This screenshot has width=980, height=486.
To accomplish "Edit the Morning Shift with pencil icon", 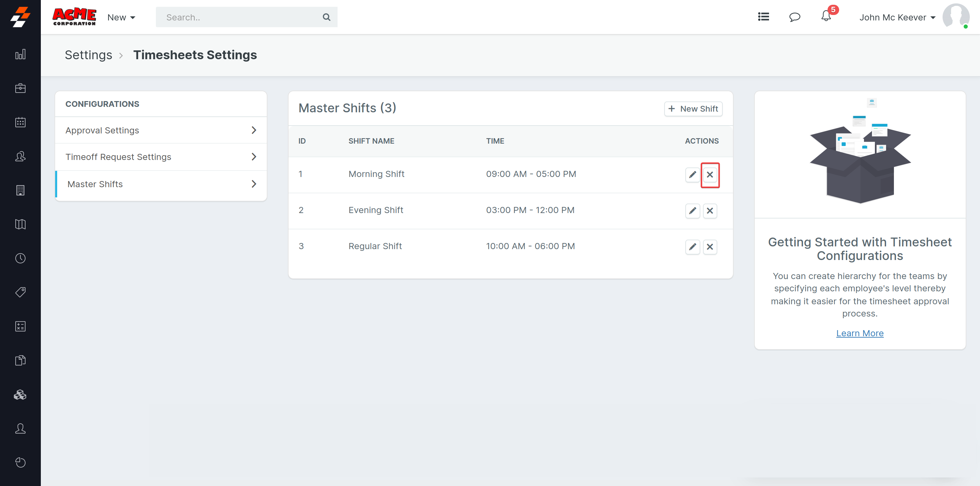I will 692,175.
